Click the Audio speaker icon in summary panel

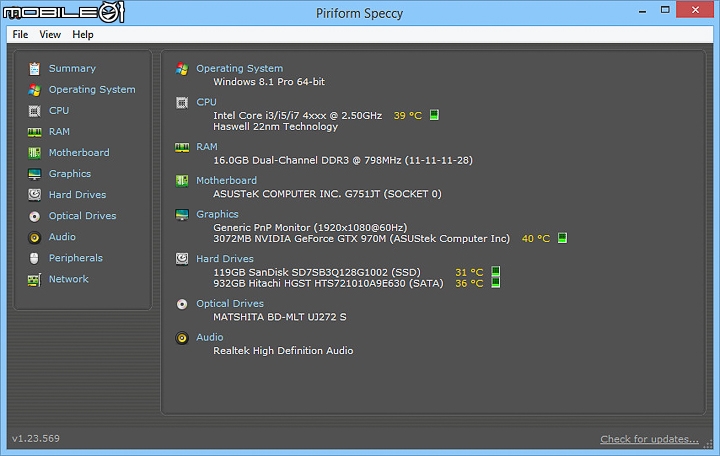coord(182,338)
